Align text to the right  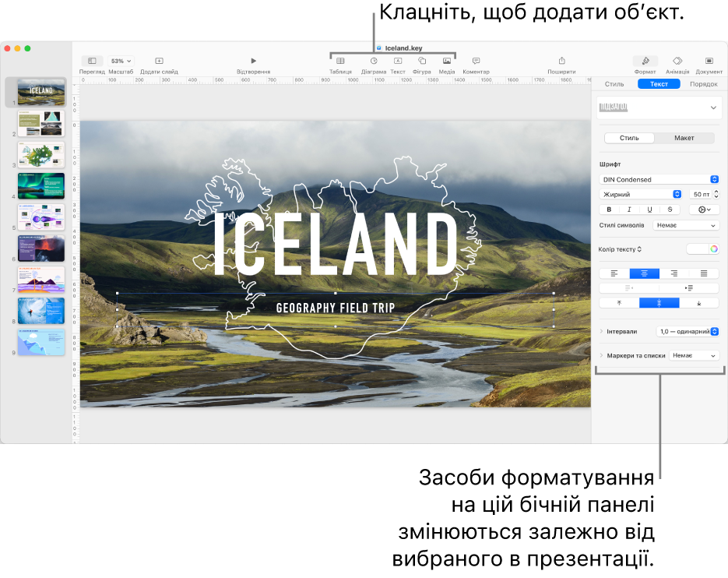click(674, 273)
